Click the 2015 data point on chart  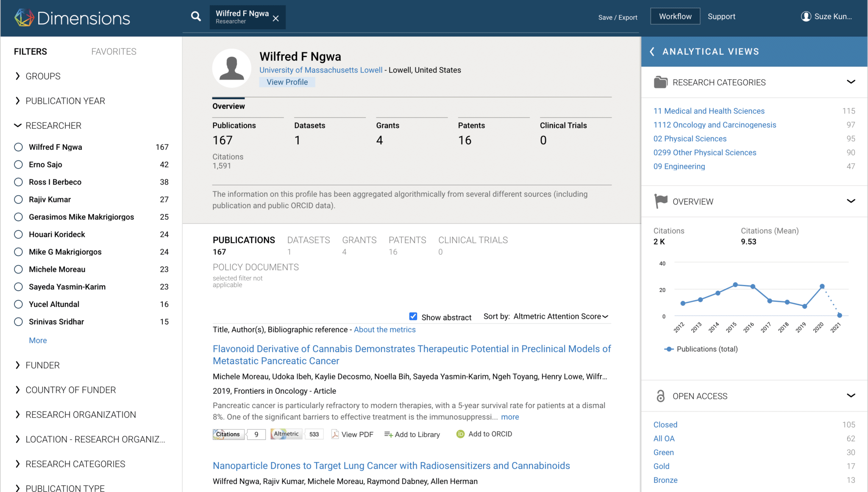tap(735, 285)
